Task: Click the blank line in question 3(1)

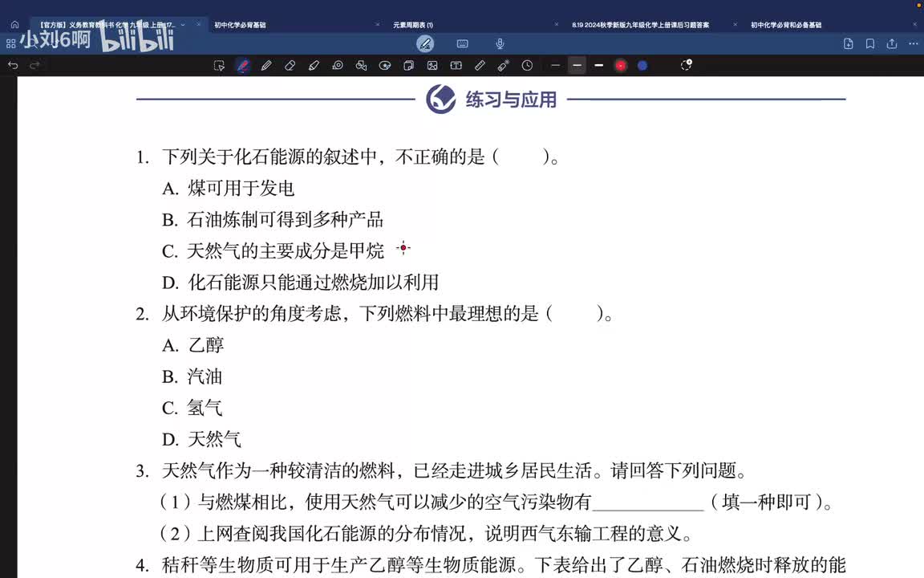Action: point(648,505)
